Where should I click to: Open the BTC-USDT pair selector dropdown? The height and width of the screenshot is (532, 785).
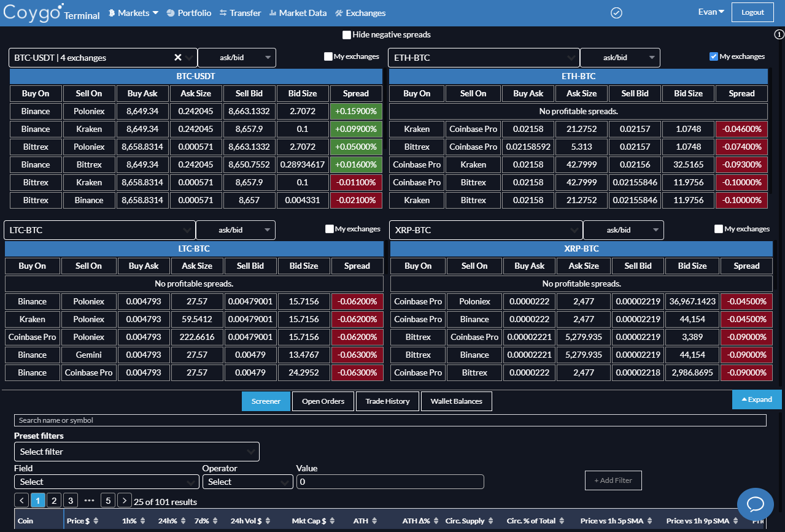tap(102, 58)
